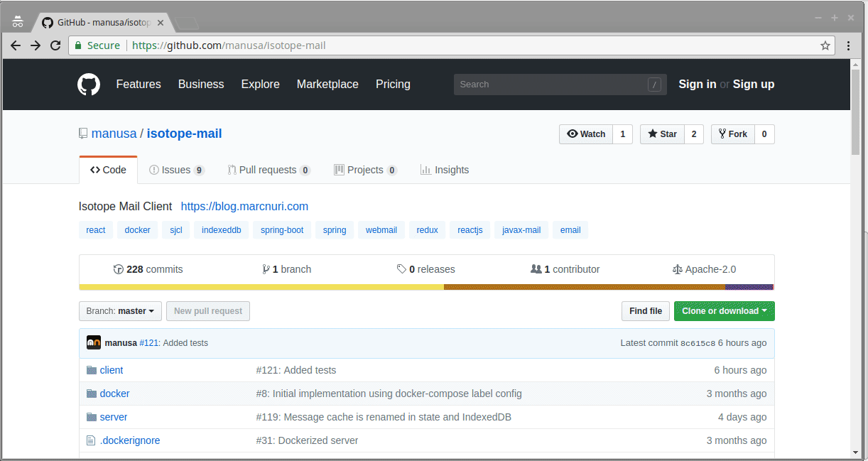The height and width of the screenshot is (461, 868).
Task: Open Marketplace in the top navigation
Action: (327, 84)
